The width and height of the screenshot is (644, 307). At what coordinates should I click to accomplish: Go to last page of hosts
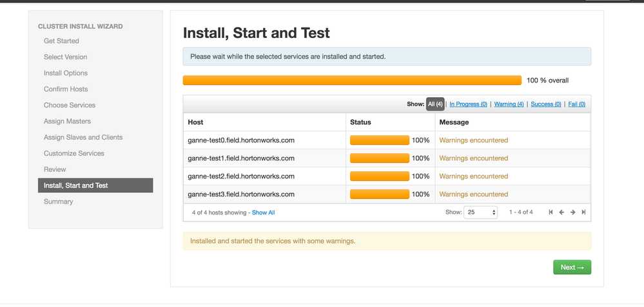click(583, 212)
